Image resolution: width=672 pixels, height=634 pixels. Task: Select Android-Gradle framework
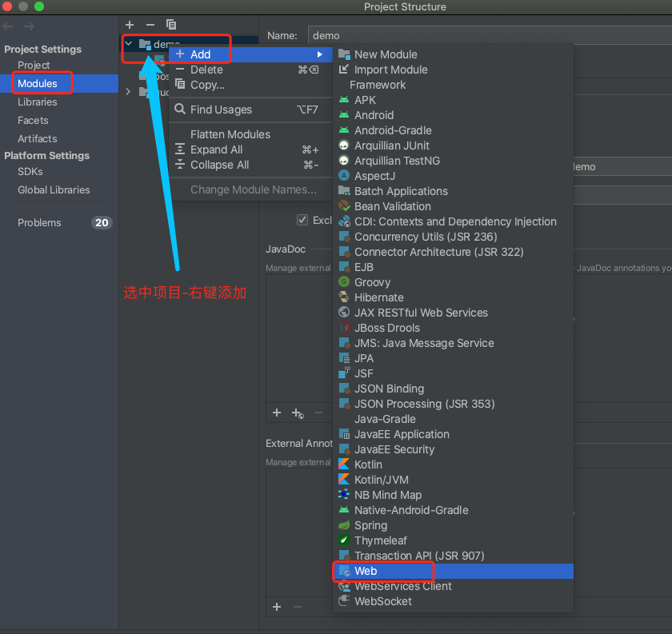click(x=453, y=130)
